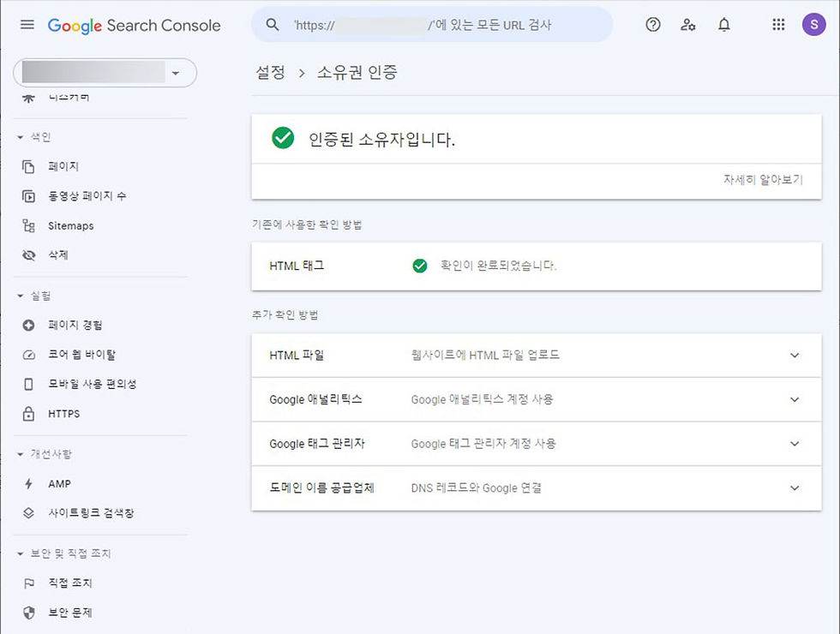The width and height of the screenshot is (840, 634).
Task: Open the hamburger main menu
Action: coord(27,25)
